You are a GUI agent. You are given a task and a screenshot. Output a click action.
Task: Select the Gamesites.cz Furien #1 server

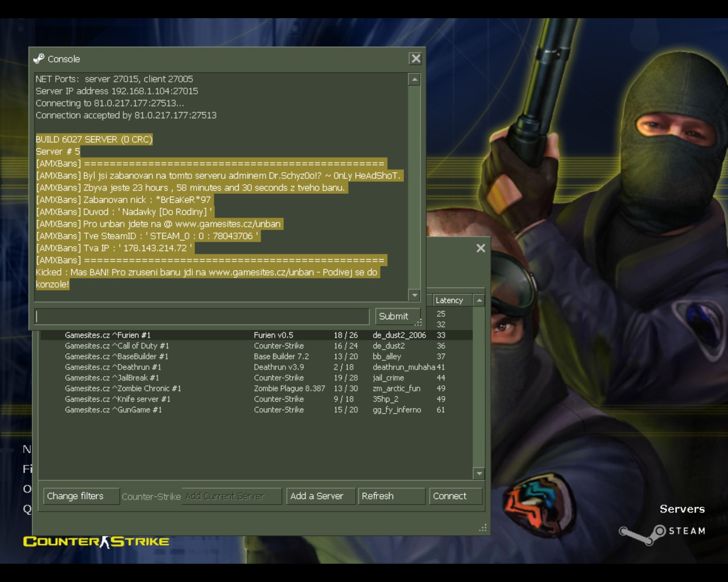click(x=108, y=335)
